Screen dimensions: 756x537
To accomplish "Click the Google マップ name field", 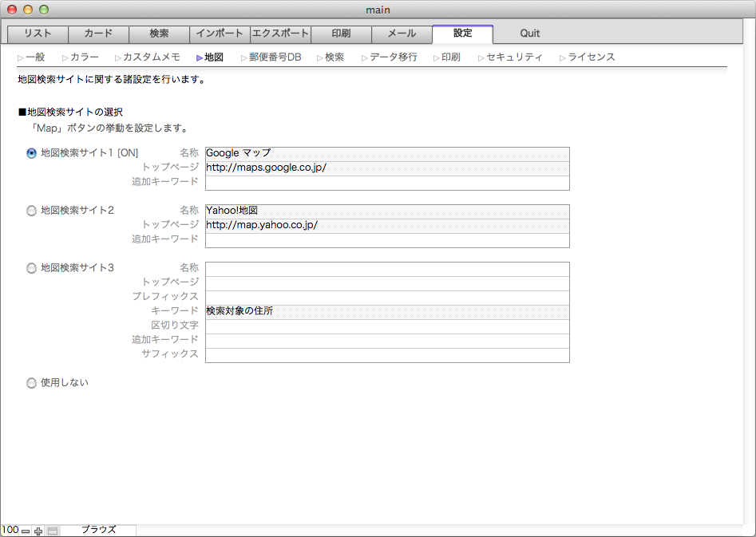I will [386, 153].
